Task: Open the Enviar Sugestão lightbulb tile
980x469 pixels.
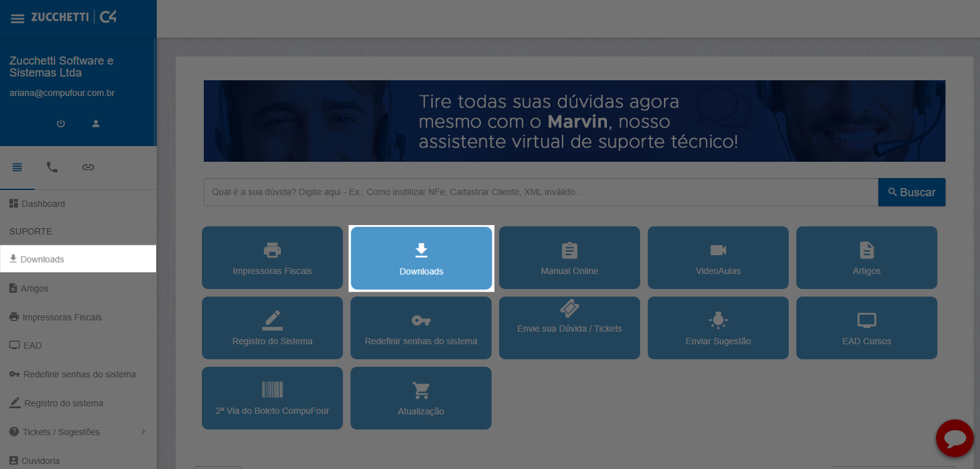Action: tap(718, 328)
